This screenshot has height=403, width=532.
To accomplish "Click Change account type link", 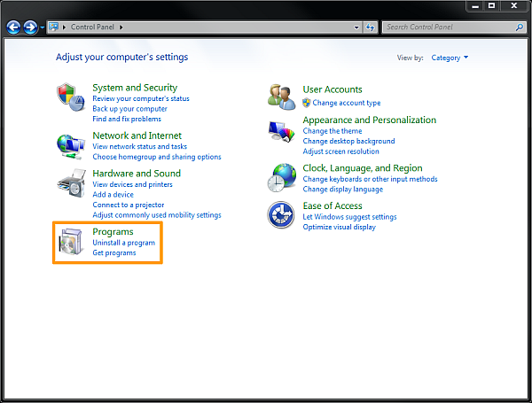I will [347, 103].
